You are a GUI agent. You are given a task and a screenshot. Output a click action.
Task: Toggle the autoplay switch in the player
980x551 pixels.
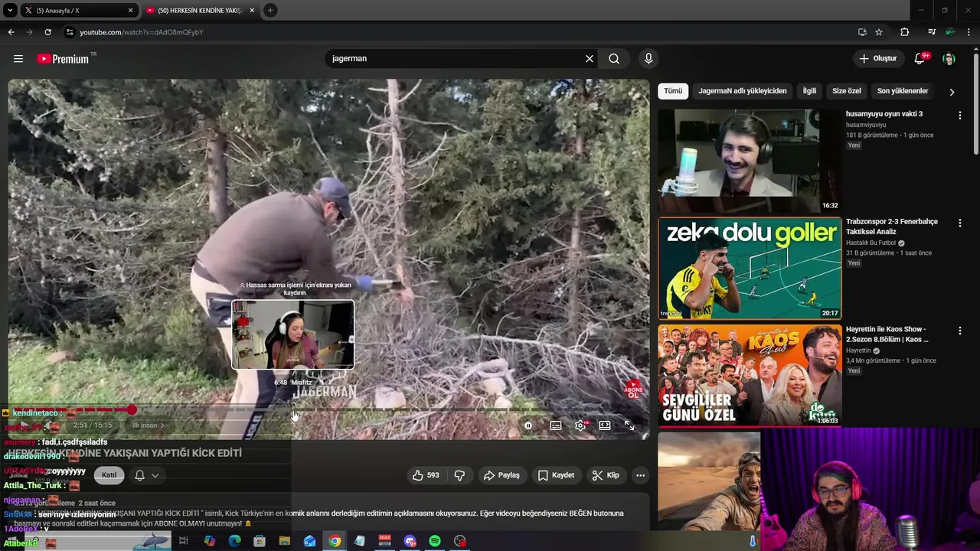(528, 425)
